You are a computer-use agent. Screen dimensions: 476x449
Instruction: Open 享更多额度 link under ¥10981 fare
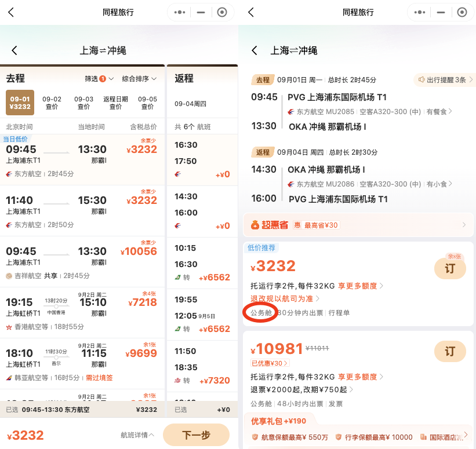point(360,377)
